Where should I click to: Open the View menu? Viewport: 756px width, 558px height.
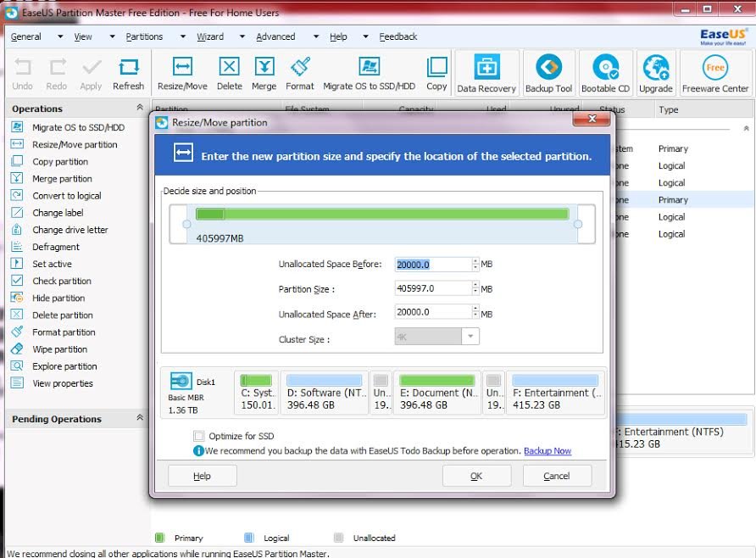(83, 36)
